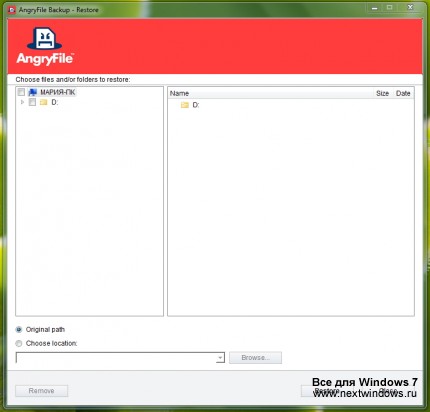Screen dimensions: 430x412
Task: Open the restore location dropdown arrow
Action: (x=220, y=358)
